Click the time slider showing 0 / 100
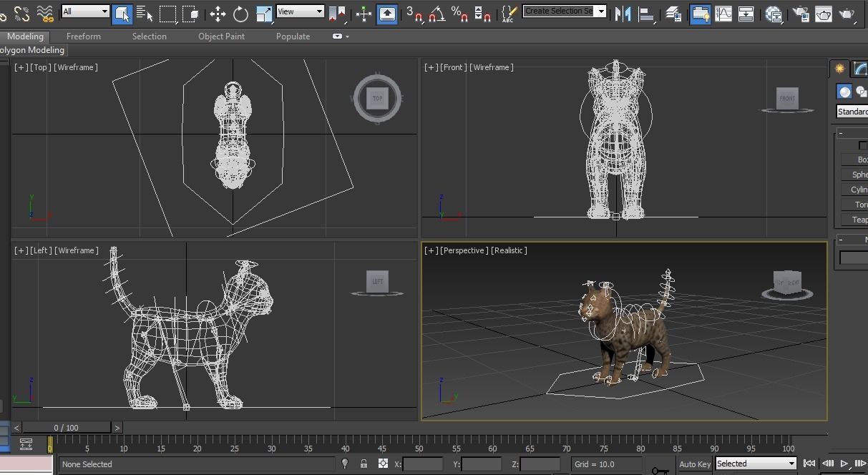 point(66,428)
